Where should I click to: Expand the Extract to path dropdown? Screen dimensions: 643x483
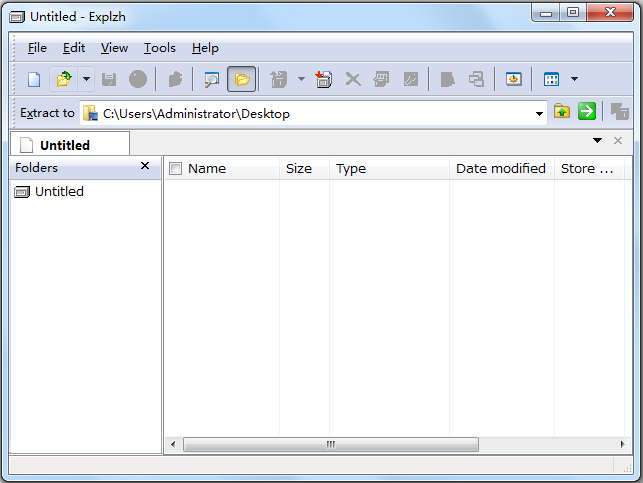pos(539,113)
